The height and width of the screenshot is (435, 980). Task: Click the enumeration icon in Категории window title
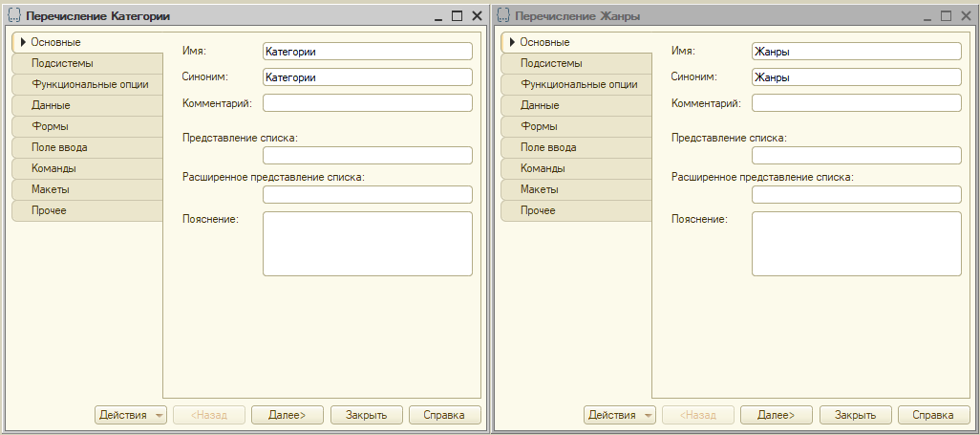14,15
